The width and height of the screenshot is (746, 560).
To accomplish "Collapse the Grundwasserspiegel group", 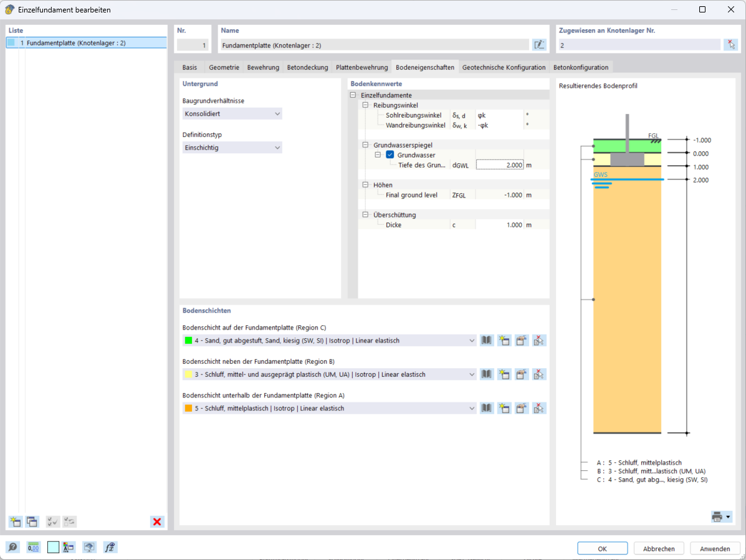I will (365, 145).
